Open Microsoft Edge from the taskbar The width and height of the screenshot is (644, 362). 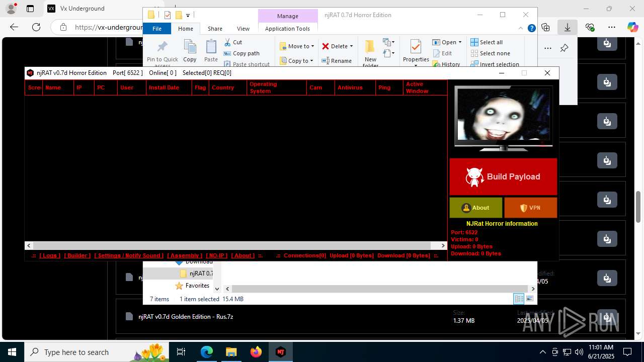point(207,352)
